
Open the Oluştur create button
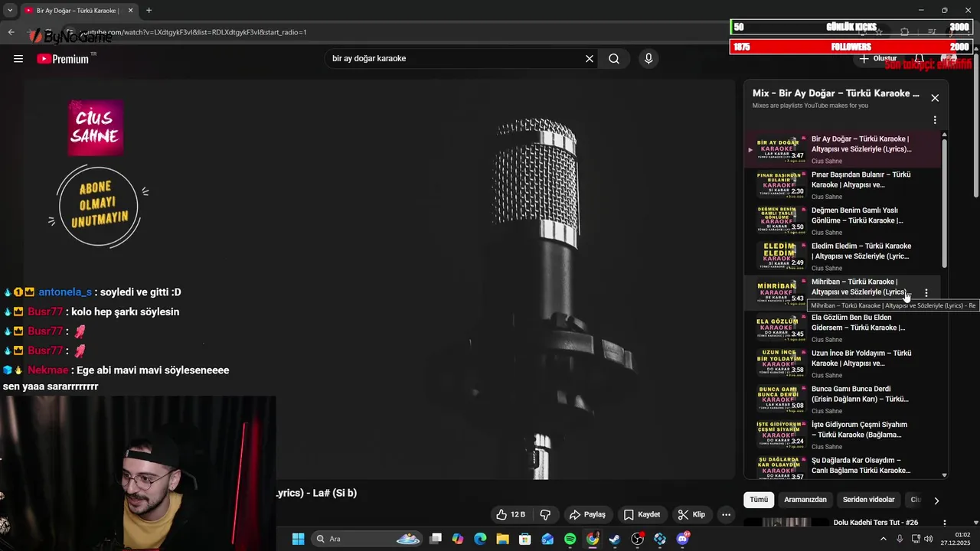877,59
